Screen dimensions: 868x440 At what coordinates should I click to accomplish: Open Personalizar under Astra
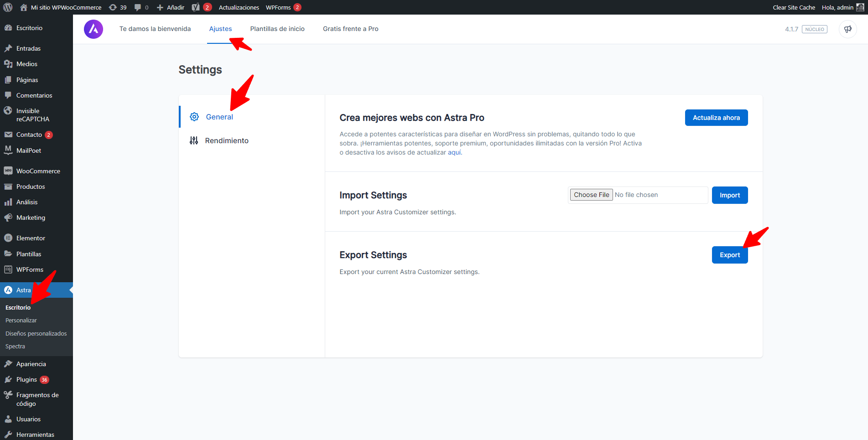[x=21, y=321]
